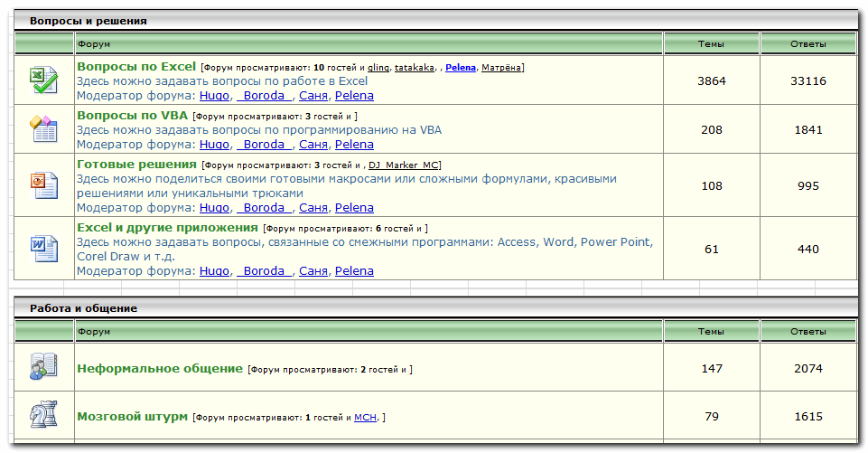Click topic count 79 for Мозговой штурм
This screenshot has height=453, width=868.
712,417
